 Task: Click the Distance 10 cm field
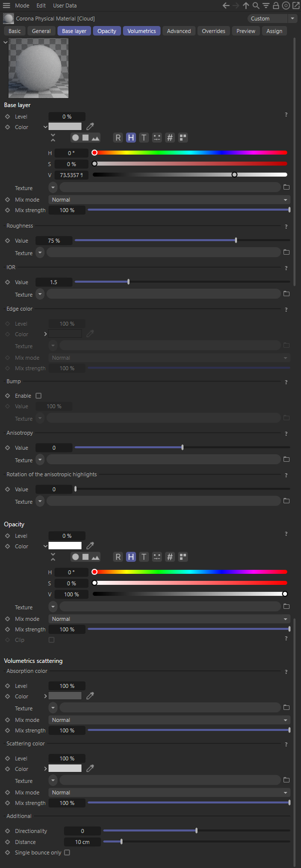(82, 842)
